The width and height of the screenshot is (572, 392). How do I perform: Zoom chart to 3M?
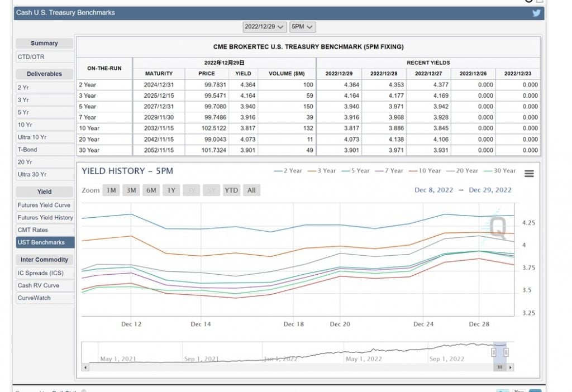(131, 190)
